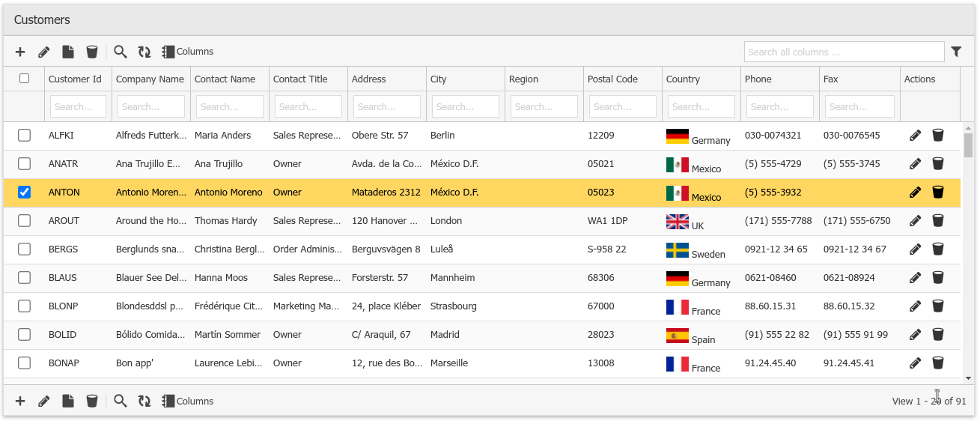Click the view record document icon in top toolbar
980x421 pixels.
coord(68,52)
